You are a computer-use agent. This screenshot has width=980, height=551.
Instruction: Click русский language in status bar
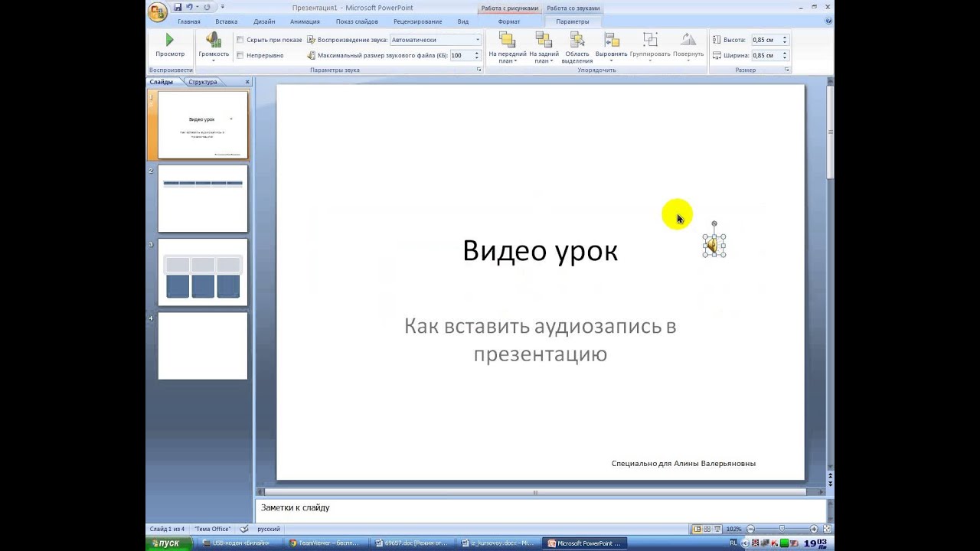coord(268,529)
